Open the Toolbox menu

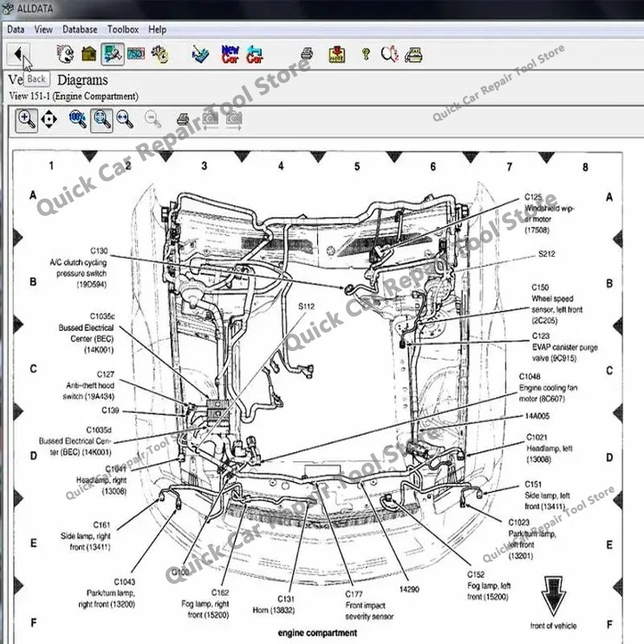(x=123, y=30)
